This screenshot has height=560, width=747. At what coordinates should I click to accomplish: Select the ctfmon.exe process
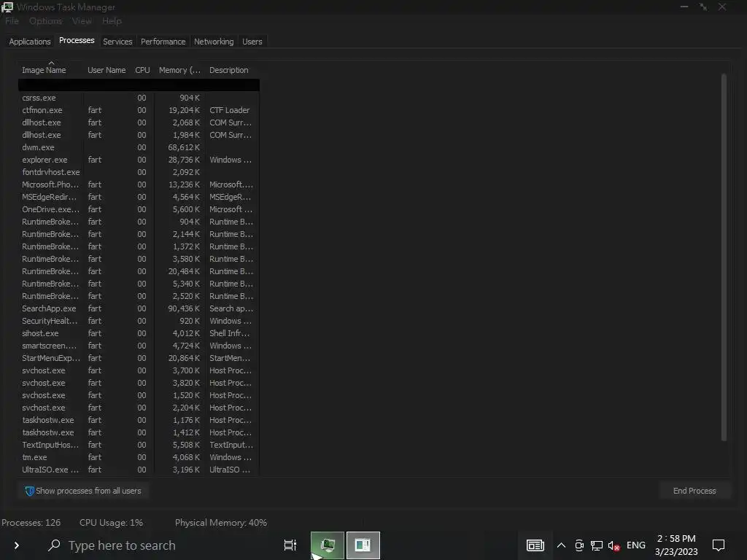[139, 110]
